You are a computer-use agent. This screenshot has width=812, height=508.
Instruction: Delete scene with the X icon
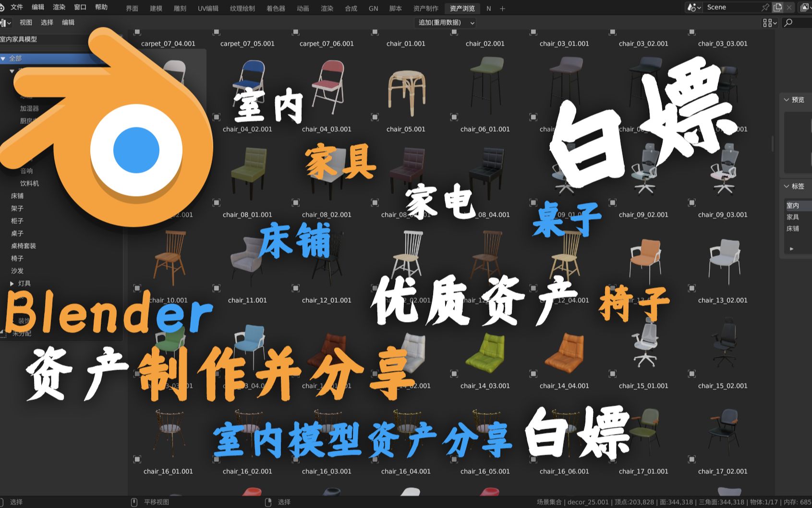click(789, 7)
